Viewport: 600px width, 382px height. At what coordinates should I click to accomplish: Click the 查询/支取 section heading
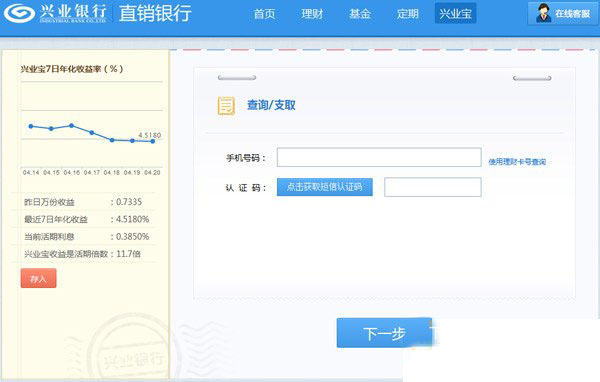[x=271, y=105]
